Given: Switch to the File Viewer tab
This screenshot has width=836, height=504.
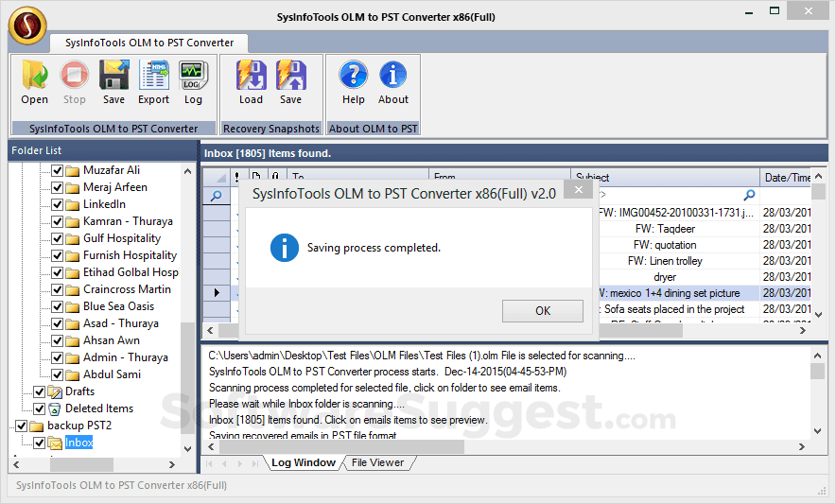Looking at the screenshot, I should click(x=377, y=463).
